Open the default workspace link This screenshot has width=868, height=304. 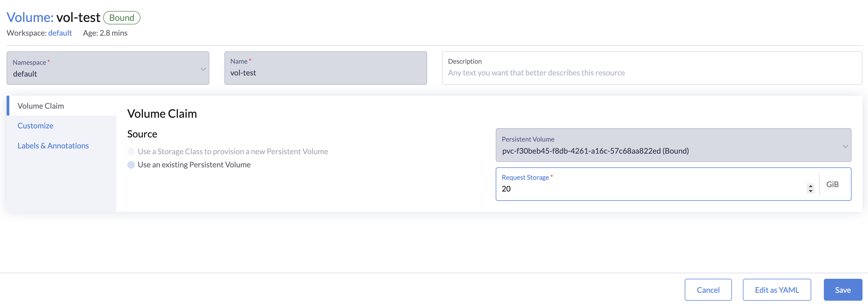(x=60, y=33)
